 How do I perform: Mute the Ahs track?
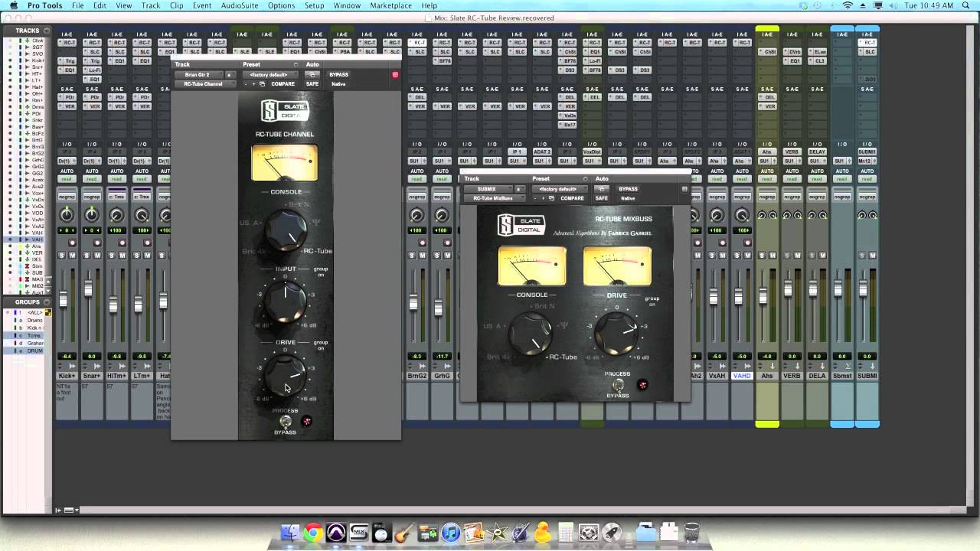773,255
